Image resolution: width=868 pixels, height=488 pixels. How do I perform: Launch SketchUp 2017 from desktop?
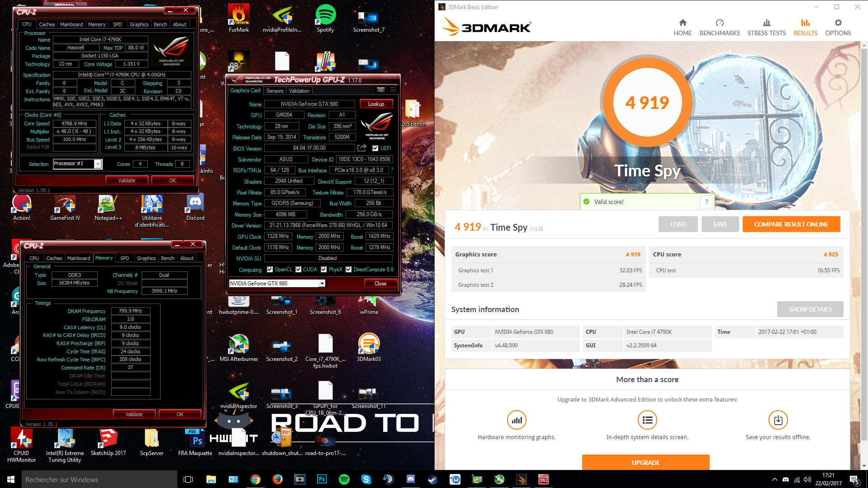pos(108,442)
